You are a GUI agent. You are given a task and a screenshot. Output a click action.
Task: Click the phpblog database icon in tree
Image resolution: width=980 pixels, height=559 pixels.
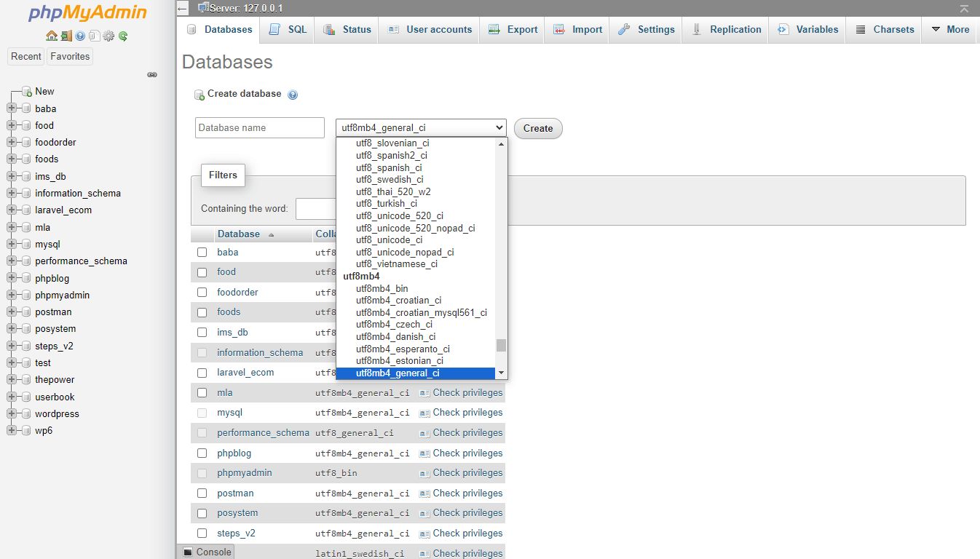tap(27, 278)
